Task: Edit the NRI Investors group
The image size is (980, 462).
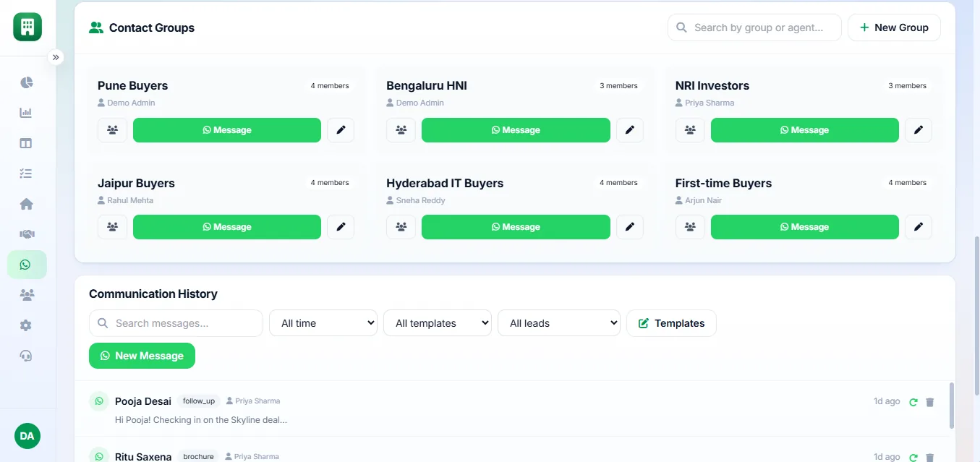Action: (919, 130)
